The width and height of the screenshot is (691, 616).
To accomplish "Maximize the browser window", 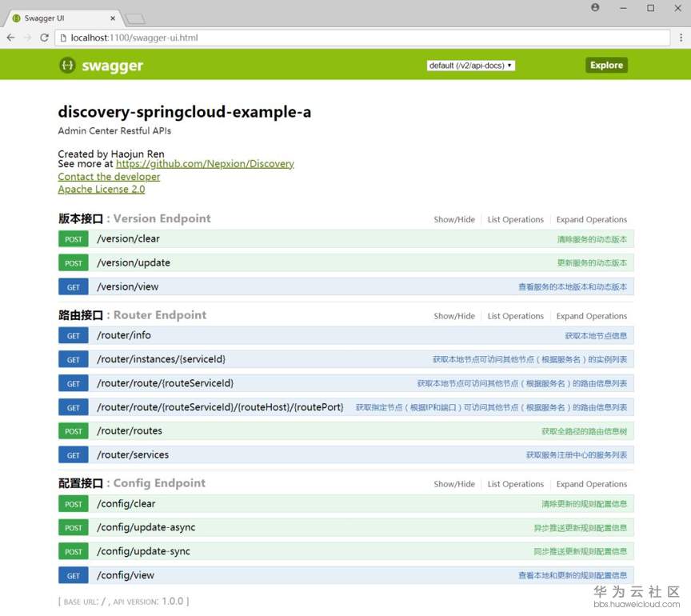I will 650,8.
